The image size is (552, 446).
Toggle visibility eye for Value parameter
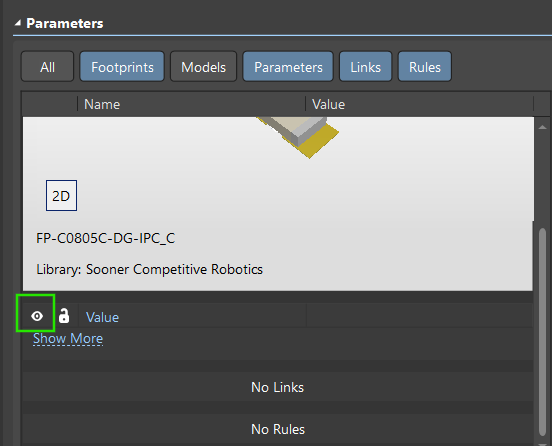(37, 316)
